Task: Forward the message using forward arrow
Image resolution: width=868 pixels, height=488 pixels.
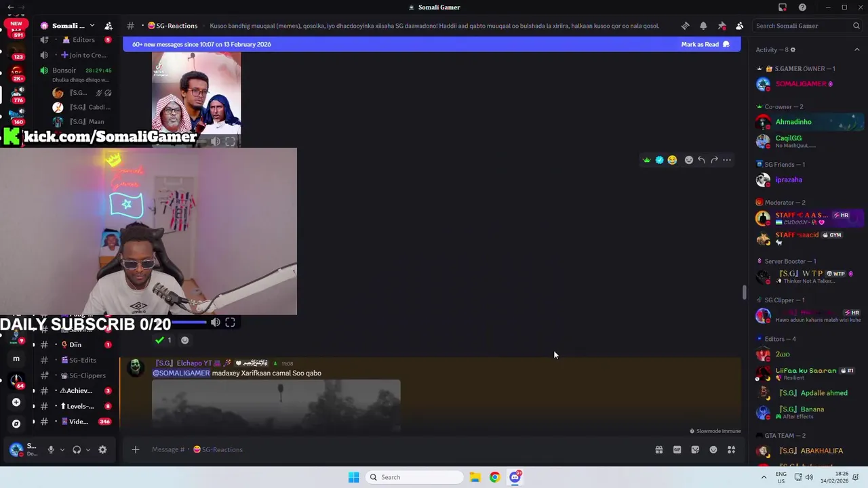Action: [714, 160]
